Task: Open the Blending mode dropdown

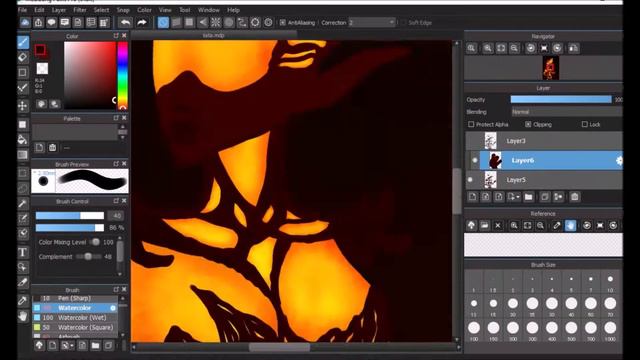Action: tap(567, 111)
